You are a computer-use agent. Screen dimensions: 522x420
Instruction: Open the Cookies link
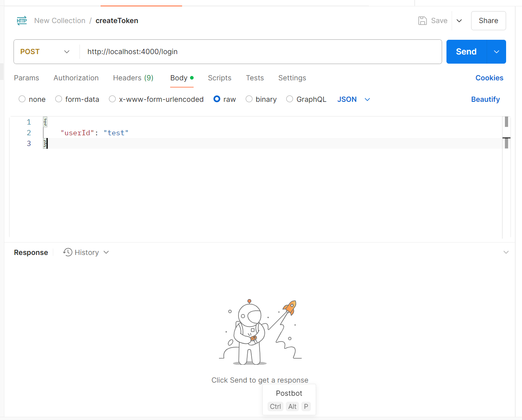tap(489, 78)
